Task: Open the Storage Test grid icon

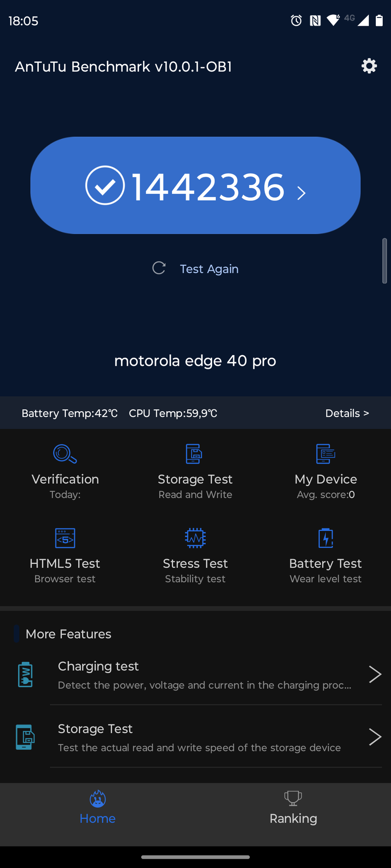Action: [194, 454]
